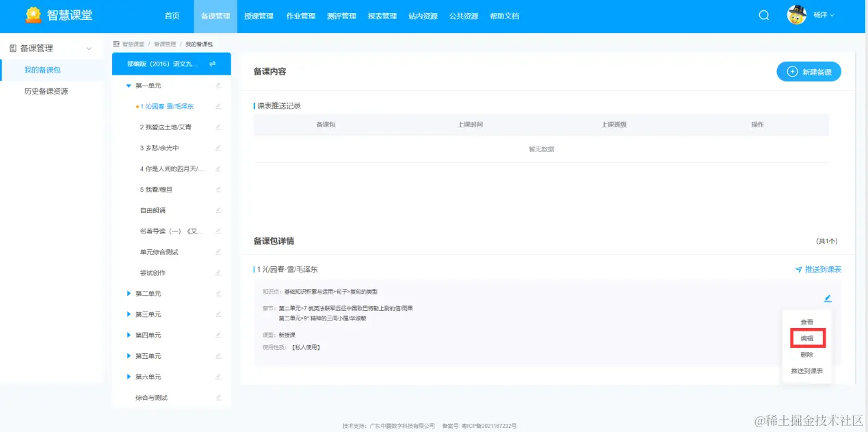Expand the 第二单元 tree node

tap(129, 293)
